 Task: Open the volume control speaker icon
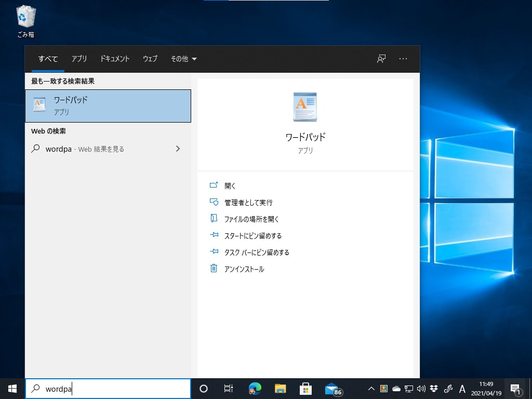click(421, 389)
